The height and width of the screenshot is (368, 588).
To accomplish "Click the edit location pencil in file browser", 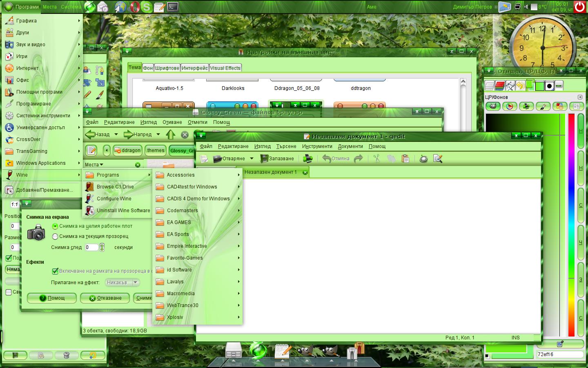I will pyautogui.click(x=91, y=150).
